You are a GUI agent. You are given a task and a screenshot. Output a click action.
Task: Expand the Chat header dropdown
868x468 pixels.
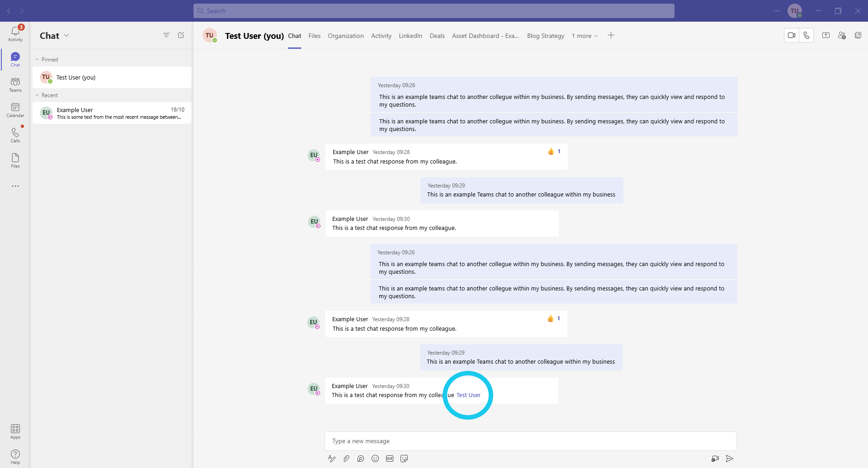(x=66, y=36)
